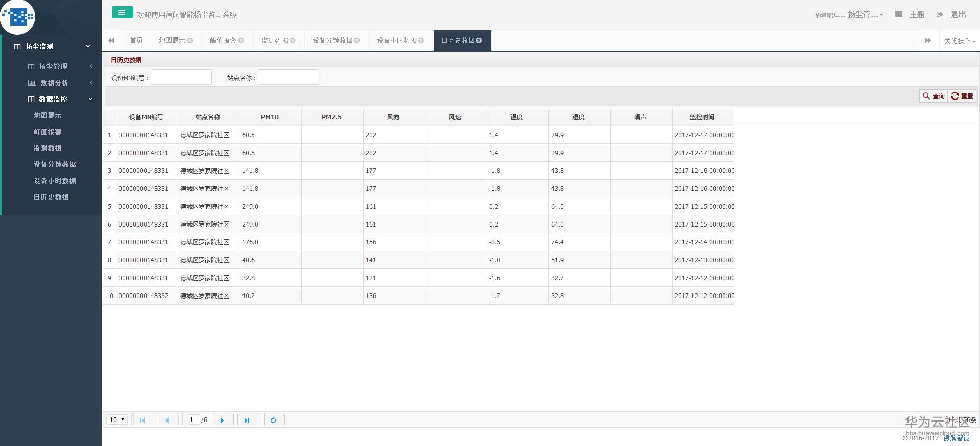Refresh the data table
The width and height of the screenshot is (980, 446).
(274, 420)
